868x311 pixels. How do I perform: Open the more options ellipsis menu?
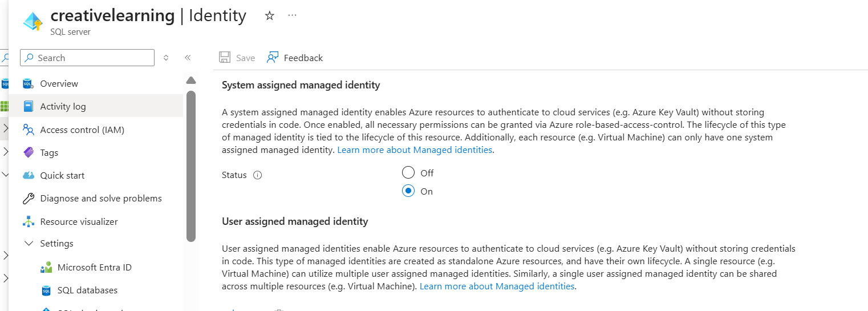[293, 15]
